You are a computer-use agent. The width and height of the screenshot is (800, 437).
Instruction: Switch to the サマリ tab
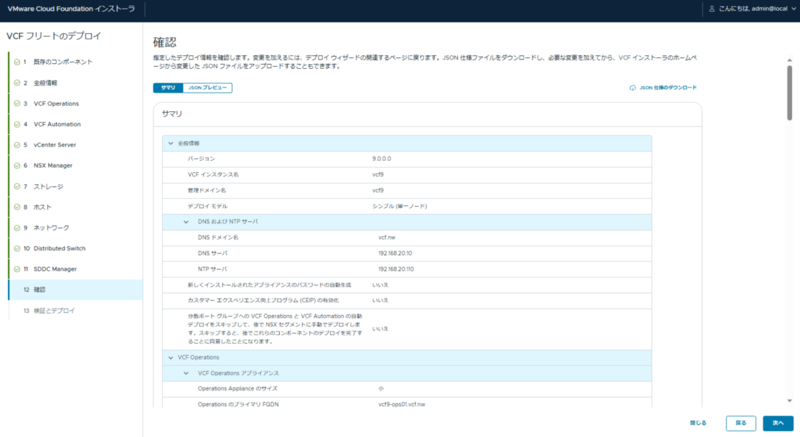click(168, 88)
